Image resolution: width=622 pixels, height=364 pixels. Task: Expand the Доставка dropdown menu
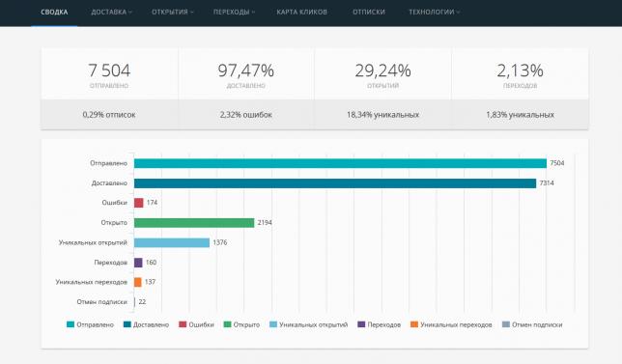coord(111,12)
